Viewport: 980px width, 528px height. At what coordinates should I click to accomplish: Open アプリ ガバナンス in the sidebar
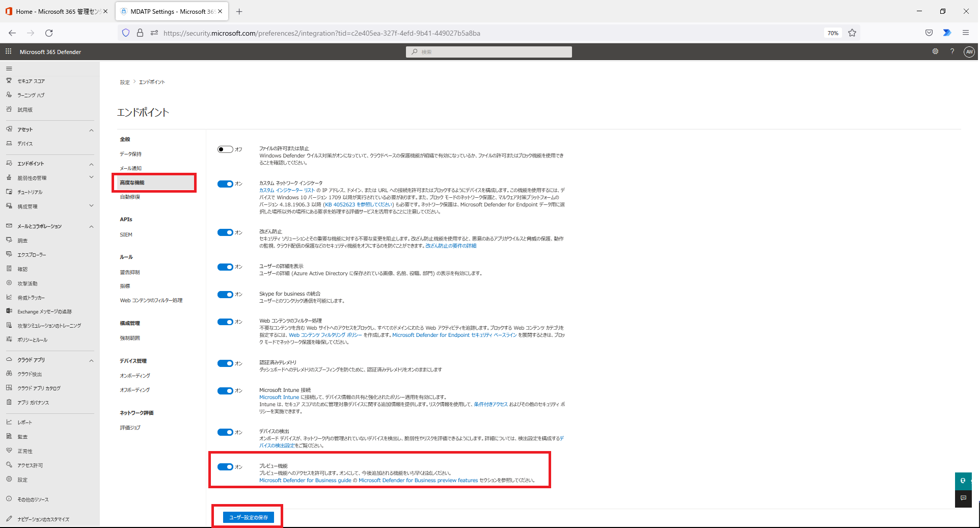coord(34,403)
